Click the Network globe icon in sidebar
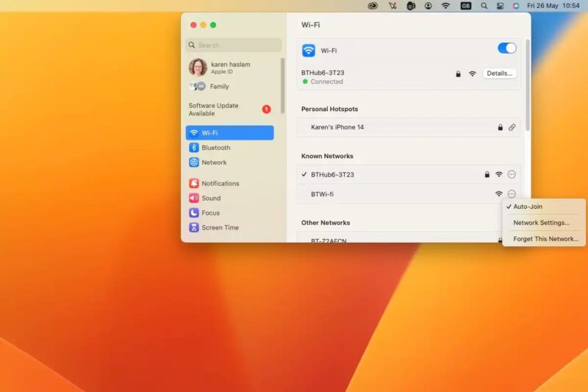This screenshot has width=588, height=392. [x=194, y=163]
